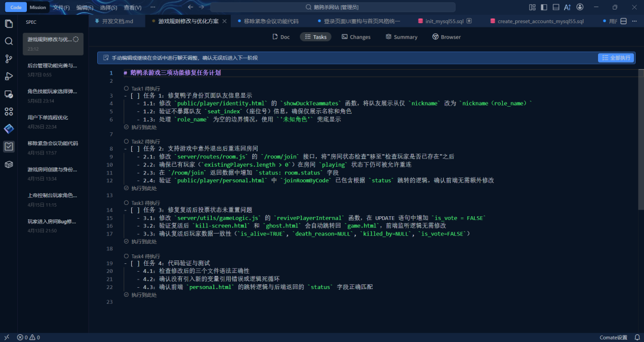This screenshot has width=644, height=342.
Task: Go forward with the right arrow
Action: (202, 7)
